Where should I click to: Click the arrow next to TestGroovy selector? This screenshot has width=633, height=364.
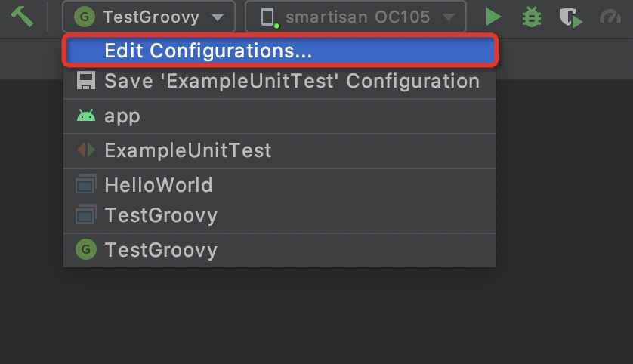click(218, 17)
